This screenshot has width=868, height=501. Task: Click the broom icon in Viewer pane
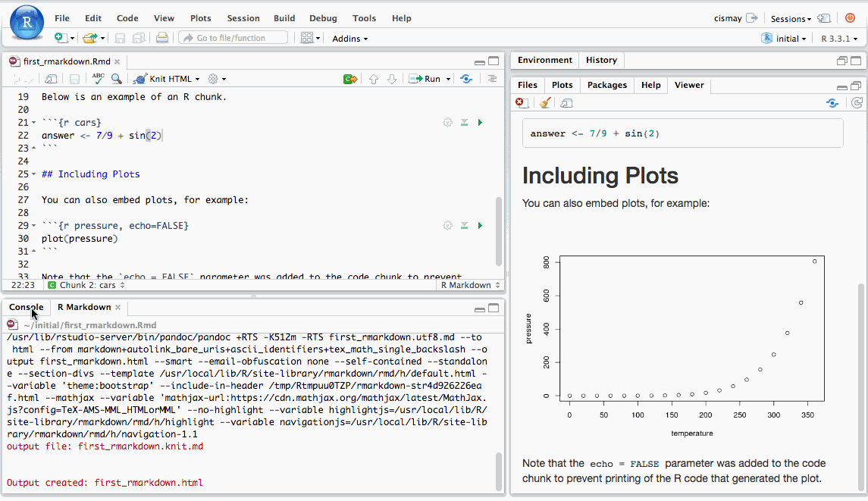(x=544, y=103)
